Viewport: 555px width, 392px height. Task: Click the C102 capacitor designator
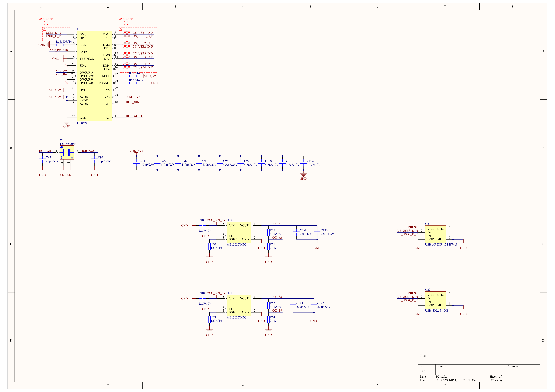(x=310, y=161)
